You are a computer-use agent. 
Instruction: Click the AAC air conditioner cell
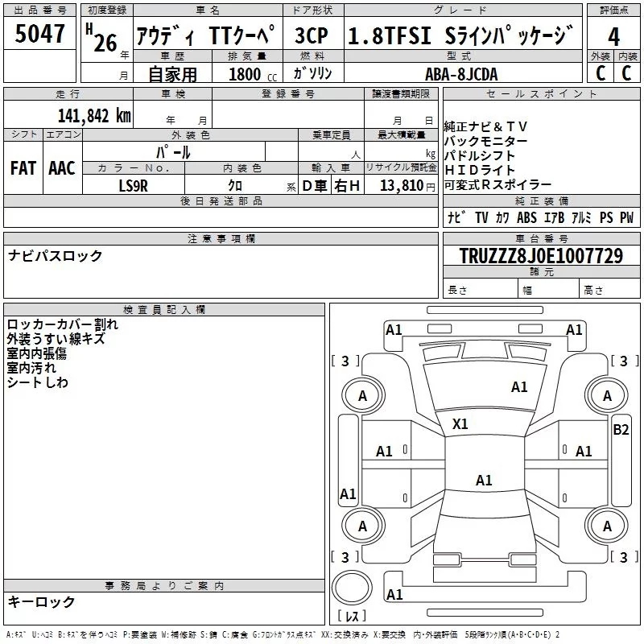click(62, 167)
